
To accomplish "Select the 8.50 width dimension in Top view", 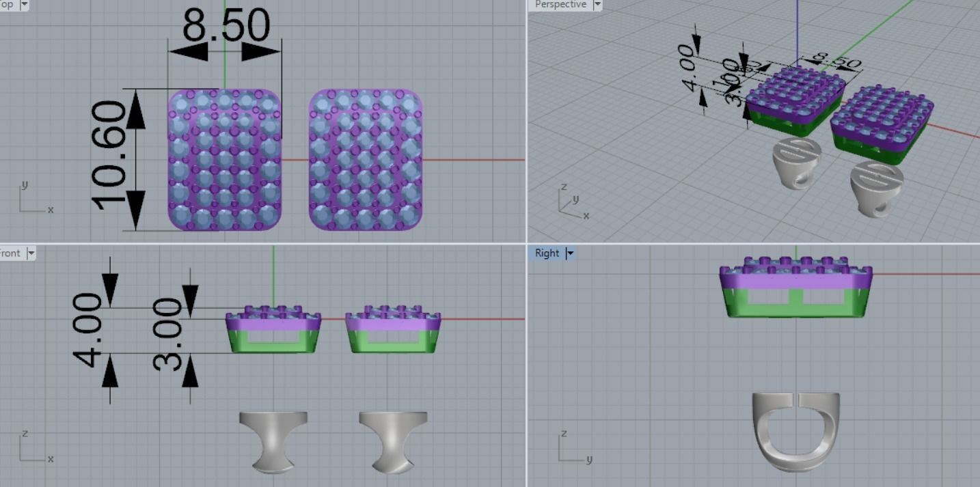I will (226, 27).
